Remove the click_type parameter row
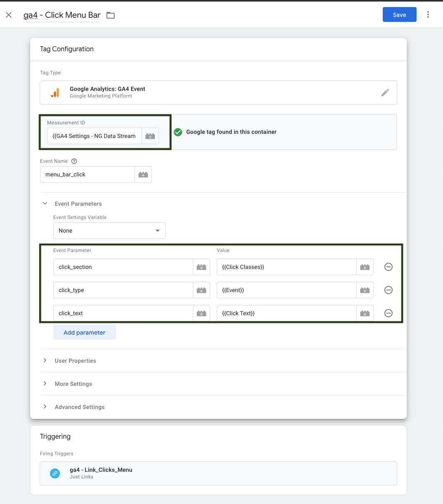The height and width of the screenshot is (504, 443). pos(389,290)
